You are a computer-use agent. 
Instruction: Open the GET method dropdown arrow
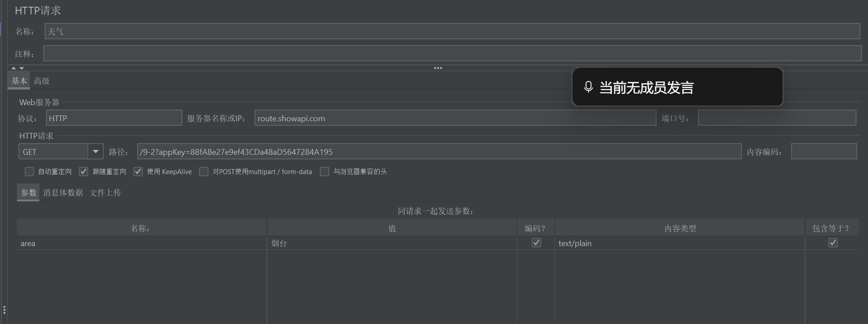click(x=96, y=152)
